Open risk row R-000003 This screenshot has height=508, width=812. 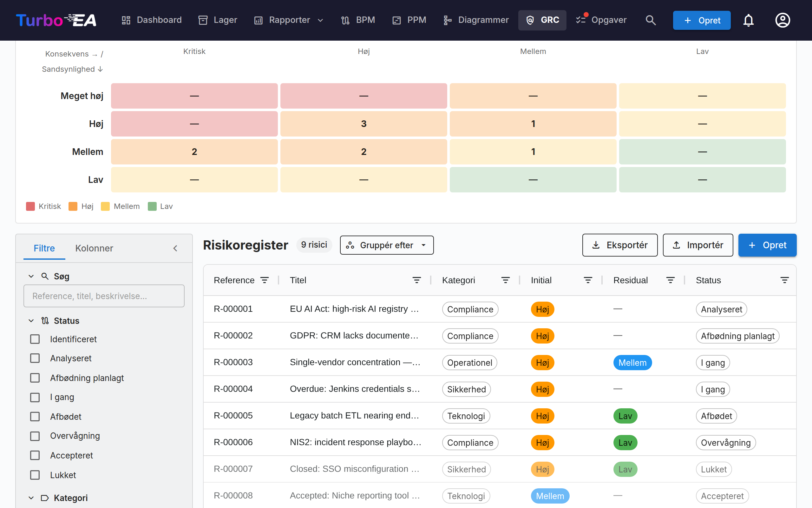[x=500, y=362]
